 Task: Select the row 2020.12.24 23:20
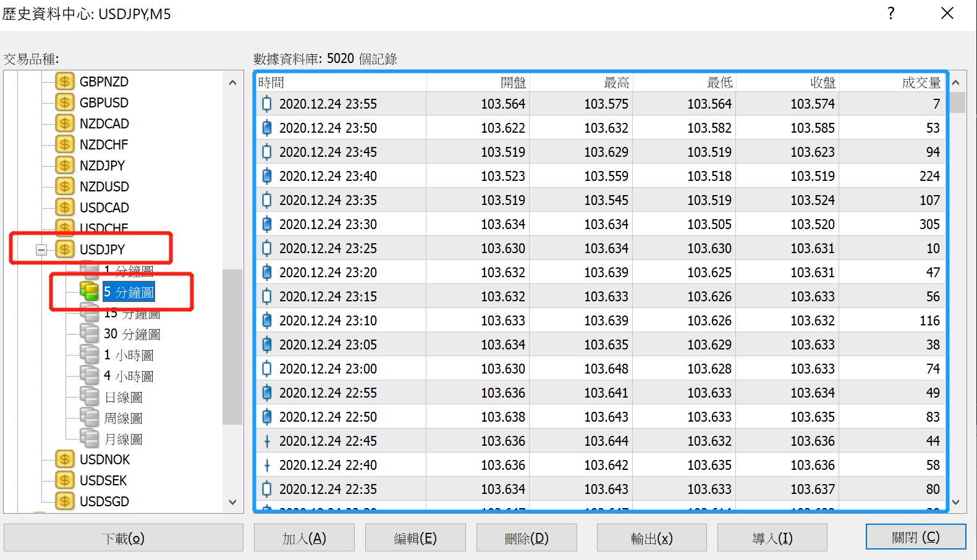(600, 272)
